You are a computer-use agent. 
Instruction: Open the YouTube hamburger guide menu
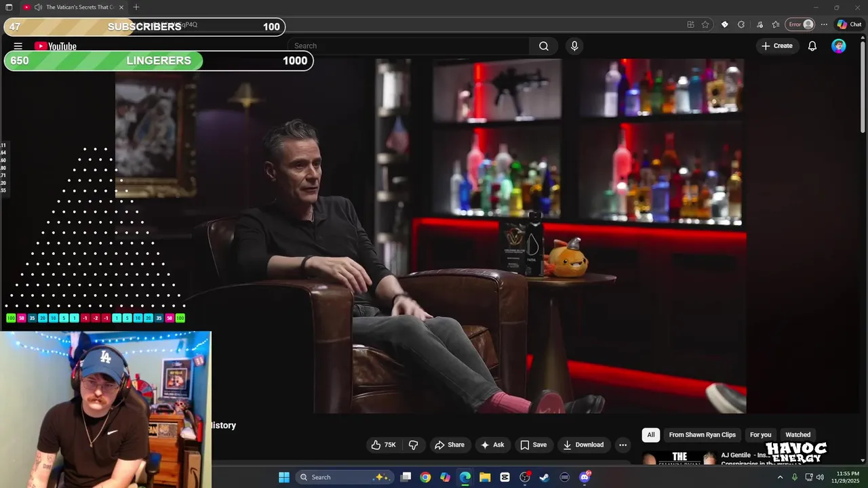[18, 46]
